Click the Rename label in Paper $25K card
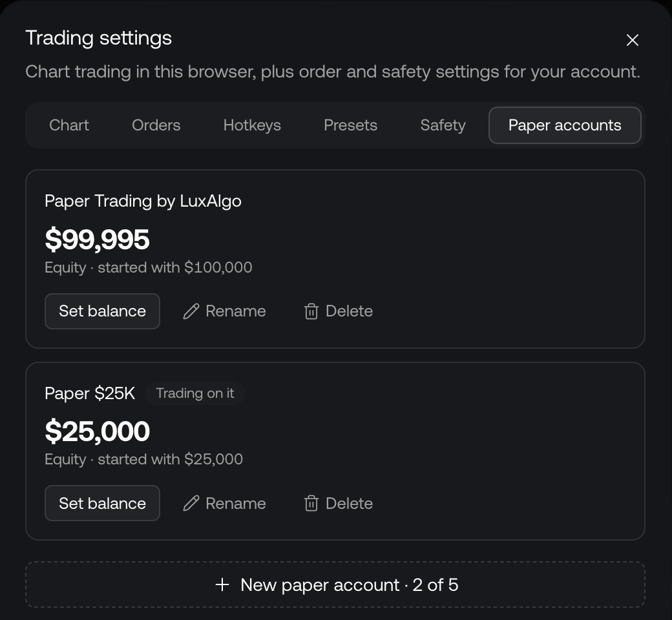672x620 pixels. tap(236, 503)
